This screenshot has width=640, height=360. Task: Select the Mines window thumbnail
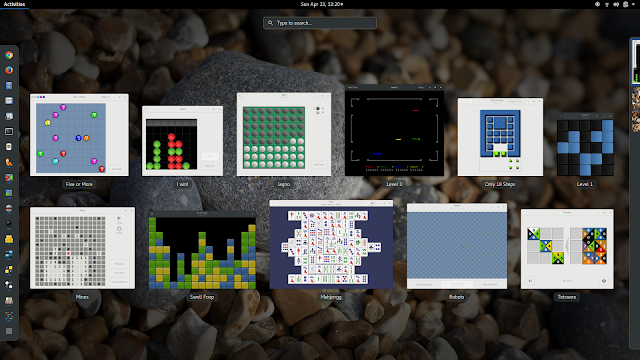(x=82, y=248)
